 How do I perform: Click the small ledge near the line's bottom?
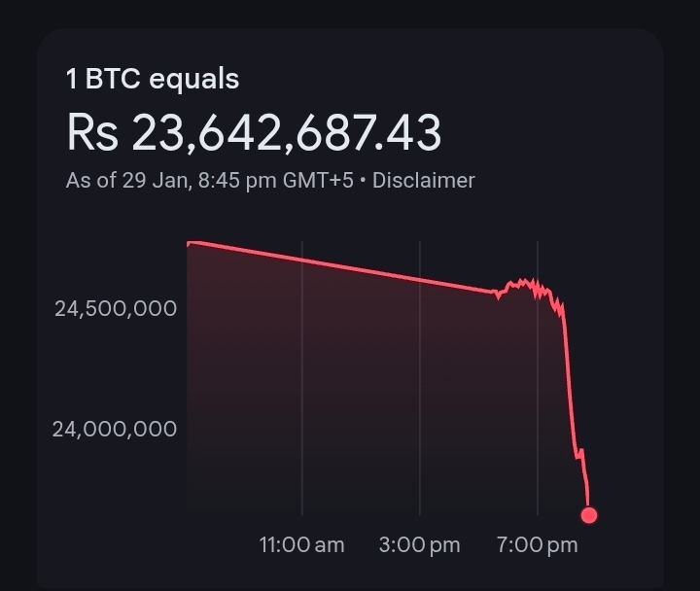coord(580,453)
